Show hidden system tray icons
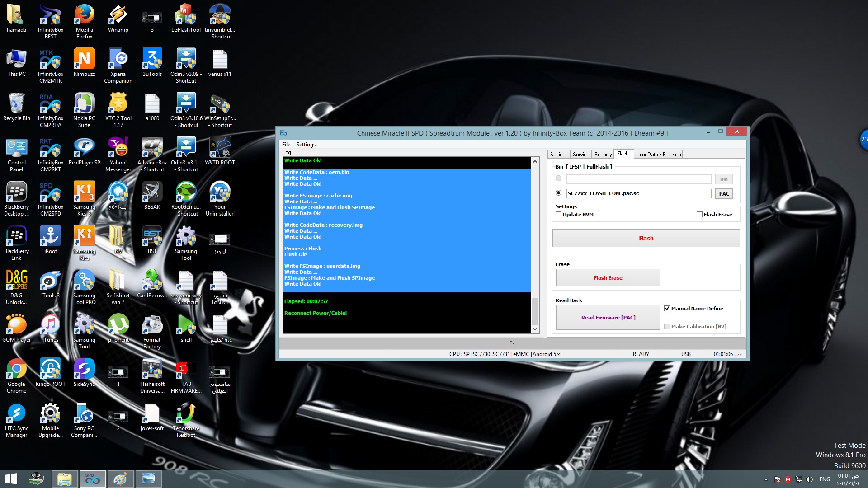868x488 pixels. point(766,479)
